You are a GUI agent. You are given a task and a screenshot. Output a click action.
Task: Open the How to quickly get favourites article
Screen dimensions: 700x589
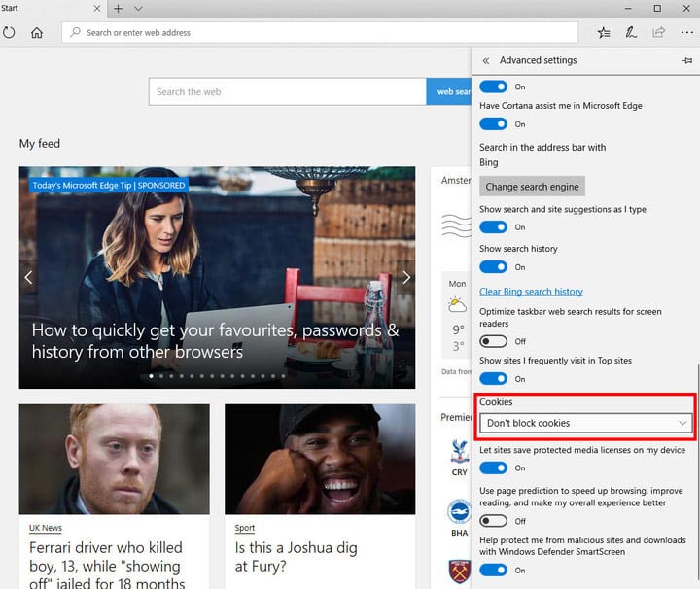[x=215, y=341]
